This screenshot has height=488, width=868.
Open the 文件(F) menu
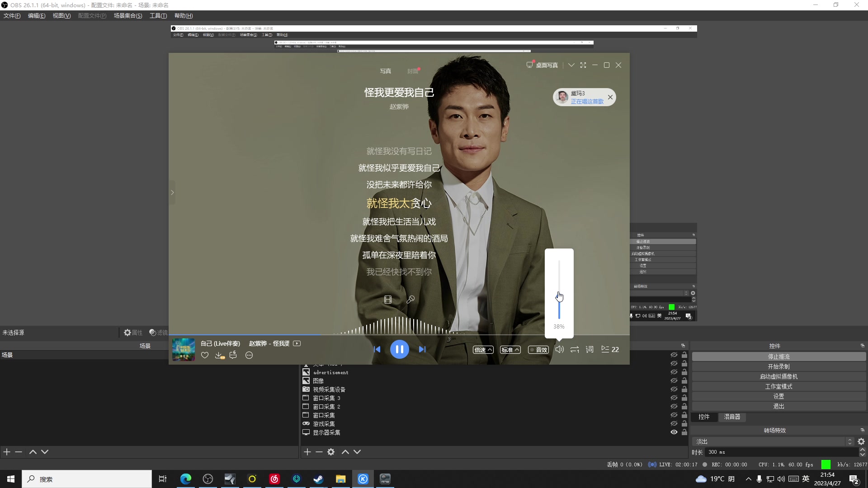tap(12, 16)
